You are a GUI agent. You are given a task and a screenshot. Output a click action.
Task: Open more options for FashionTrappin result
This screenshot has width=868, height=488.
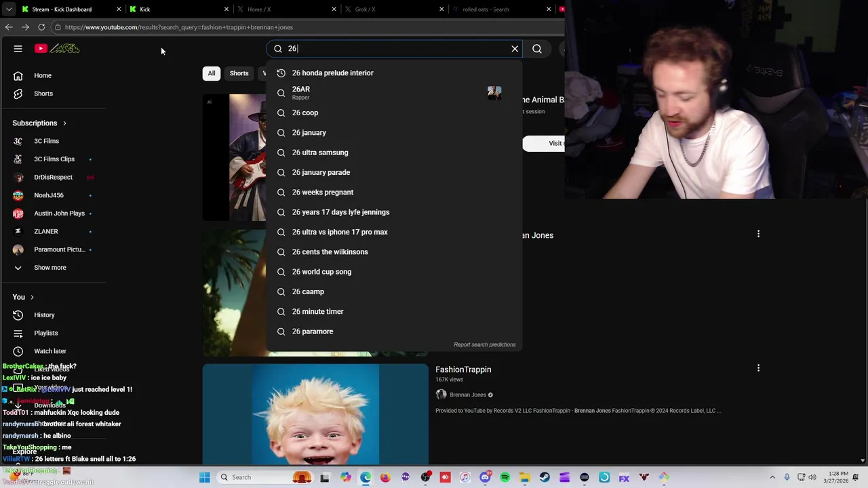(758, 368)
